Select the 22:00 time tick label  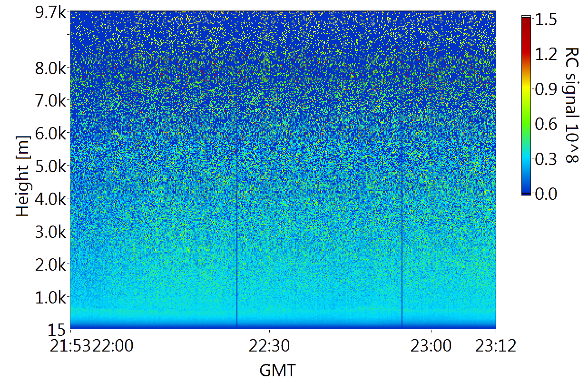[x=113, y=346]
